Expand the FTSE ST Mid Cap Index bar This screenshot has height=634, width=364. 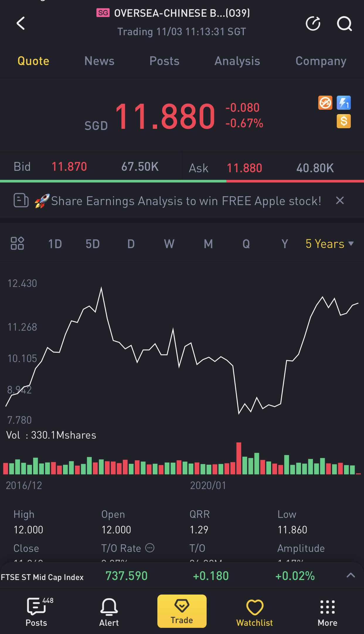[x=351, y=575]
